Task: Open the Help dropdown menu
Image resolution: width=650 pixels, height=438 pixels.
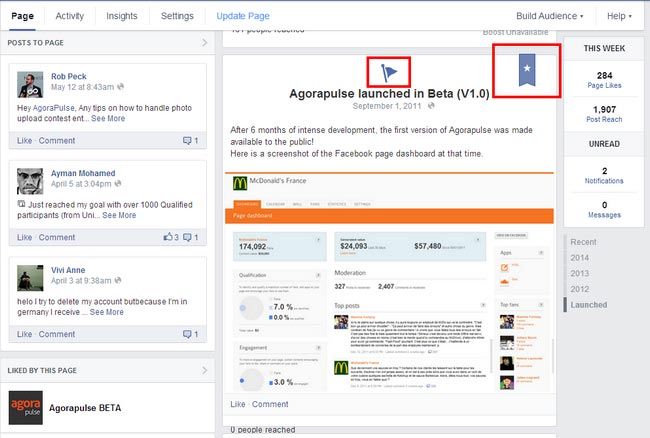Action: 619,16
